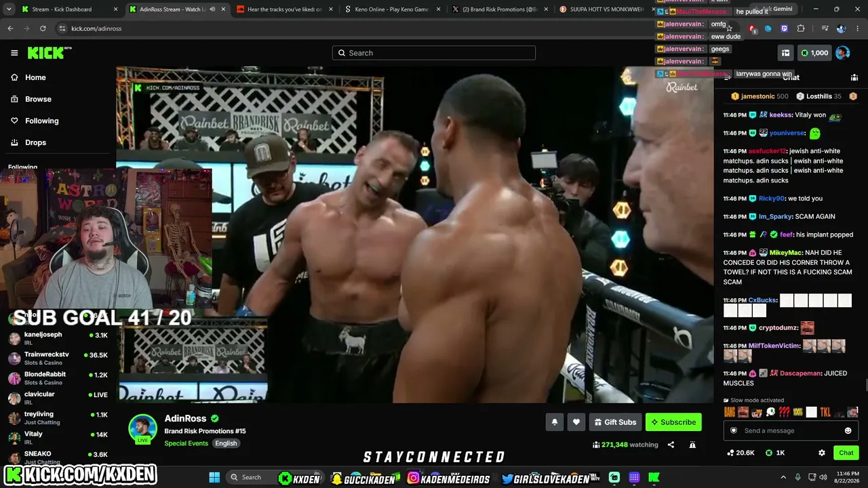The image size is (868, 488).
Task: Open the AdinRoss channel avatar
Action: [x=143, y=428]
